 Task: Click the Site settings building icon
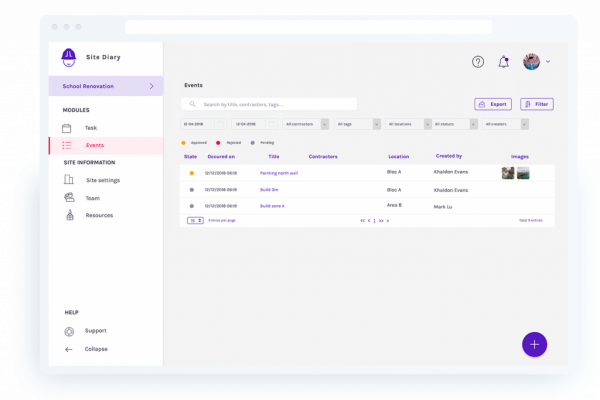[x=68, y=180]
